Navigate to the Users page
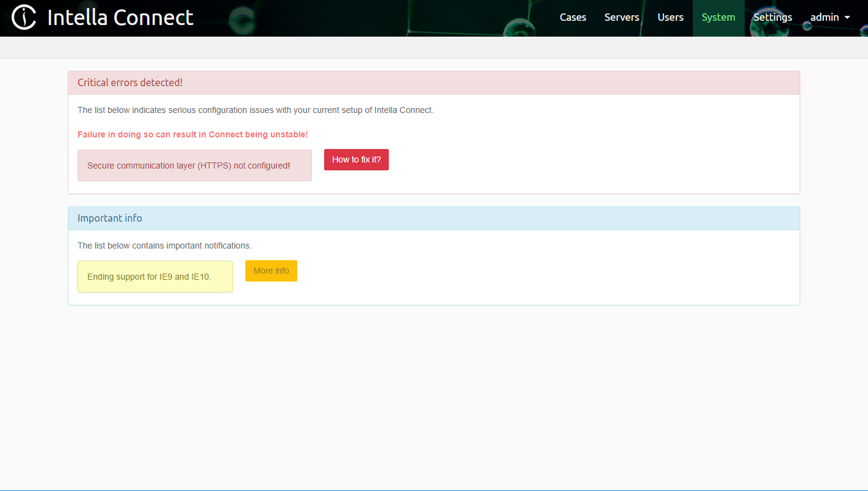This screenshot has height=491, width=868. coord(670,17)
